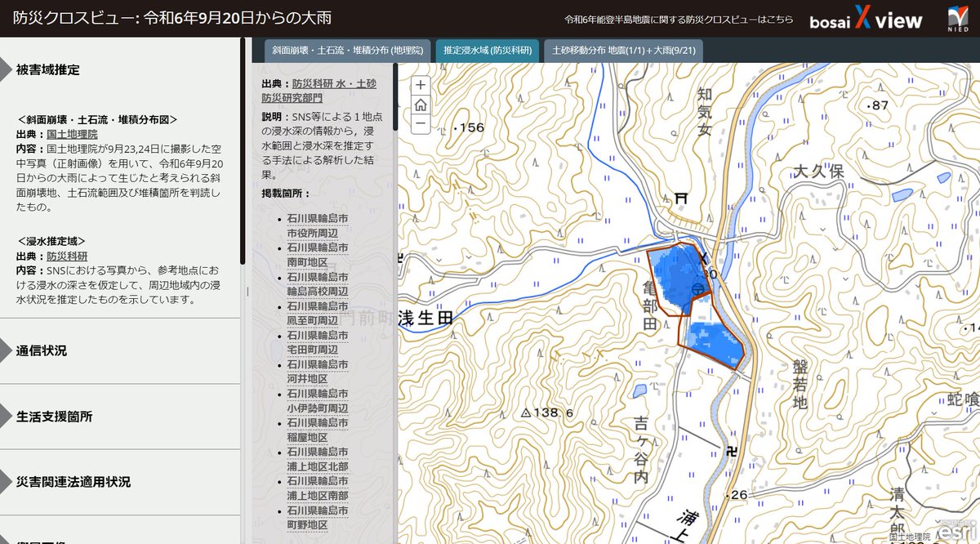Go to 石川県輪島市 鳳至町周辺 location

(x=318, y=314)
